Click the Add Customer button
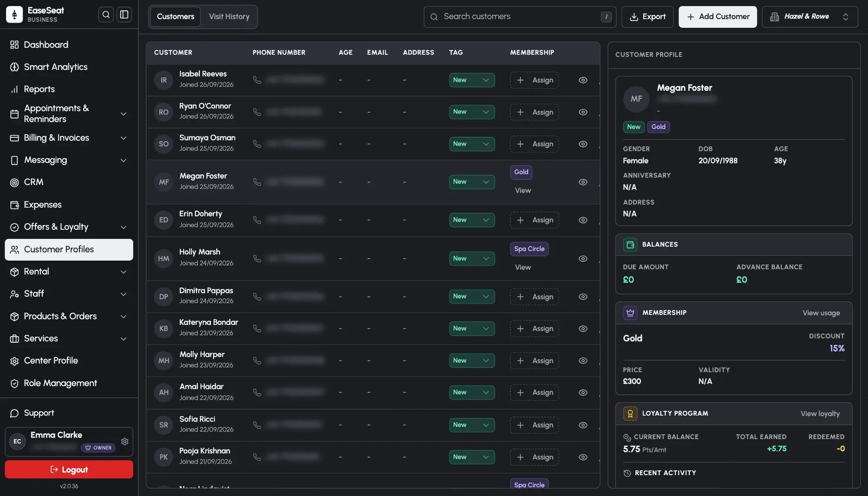This screenshot has width=868, height=496. pos(718,17)
